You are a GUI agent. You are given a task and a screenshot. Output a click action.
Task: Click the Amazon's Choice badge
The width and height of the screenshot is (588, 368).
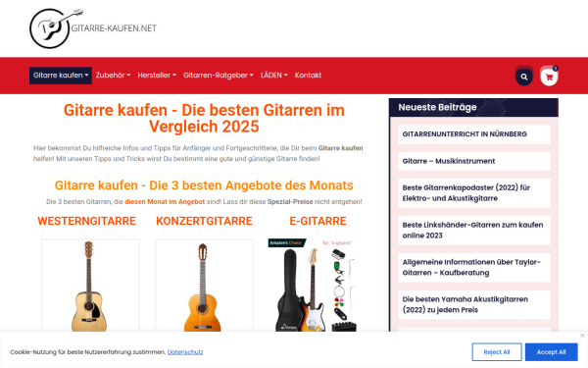pyautogui.click(x=287, y=243)
